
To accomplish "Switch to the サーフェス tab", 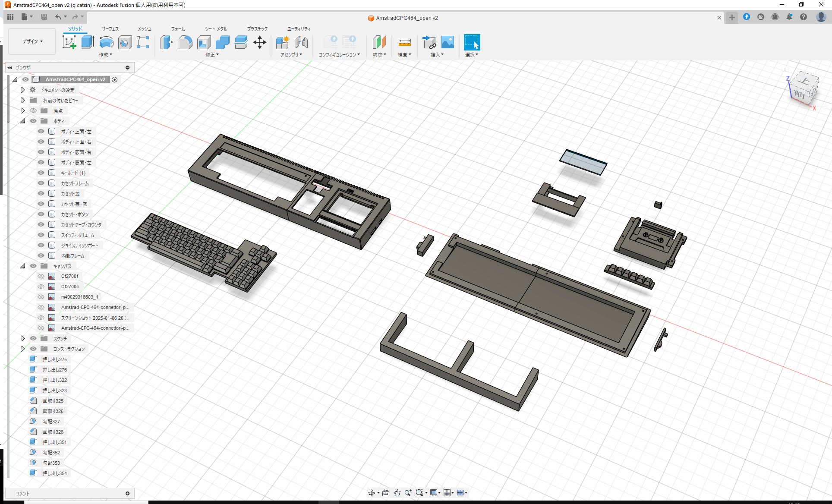I will 110,29.
